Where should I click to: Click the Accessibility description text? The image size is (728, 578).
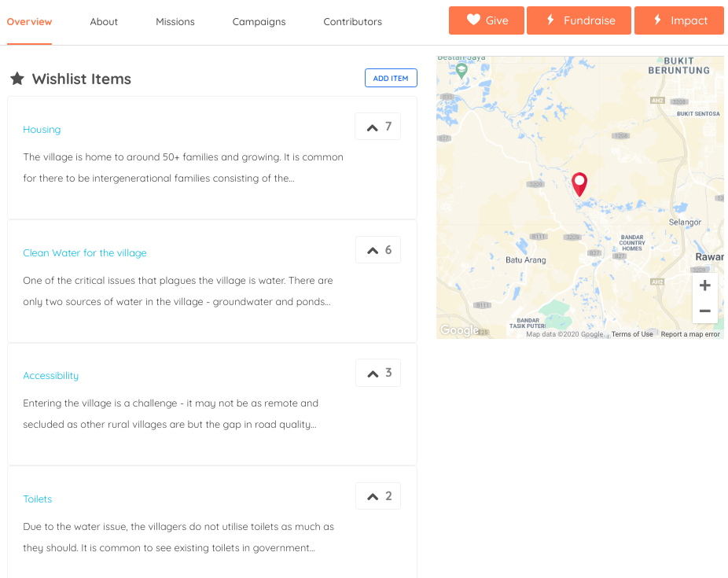tap(171, 414)
